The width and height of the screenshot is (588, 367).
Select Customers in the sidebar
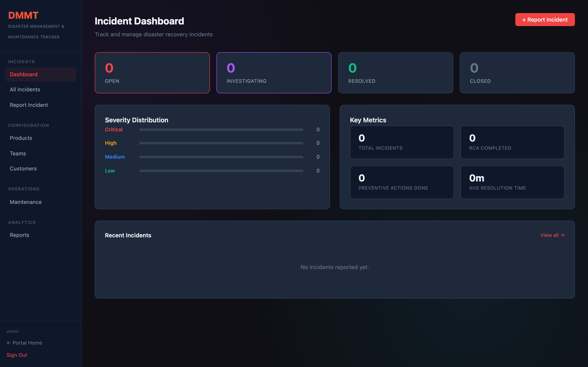click(x=23, y=168)
